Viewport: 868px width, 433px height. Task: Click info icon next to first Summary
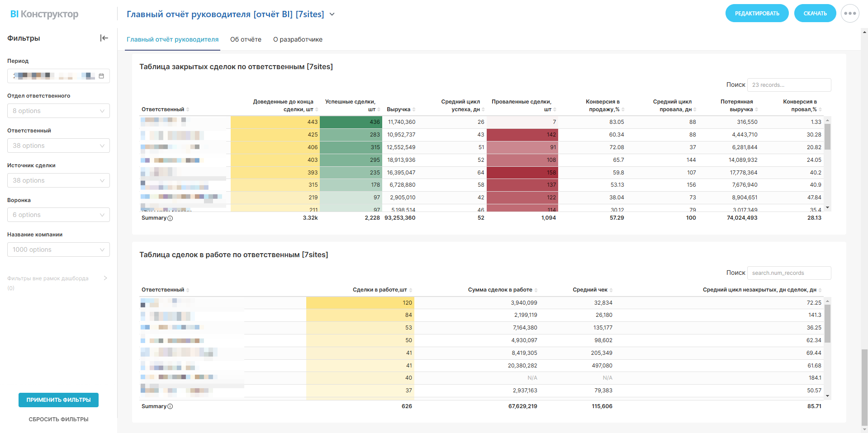click(x=170, y=218)
